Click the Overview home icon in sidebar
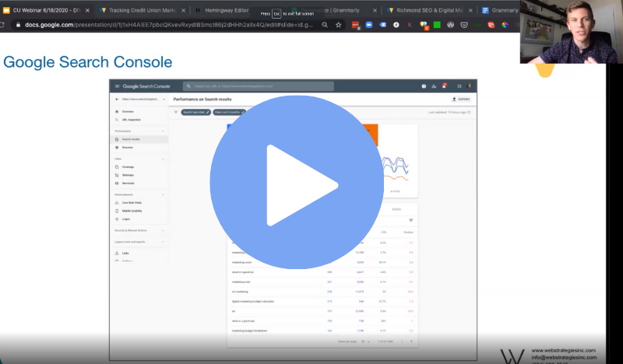The height and width of the screenshot is (364, 623). point(117,111)
